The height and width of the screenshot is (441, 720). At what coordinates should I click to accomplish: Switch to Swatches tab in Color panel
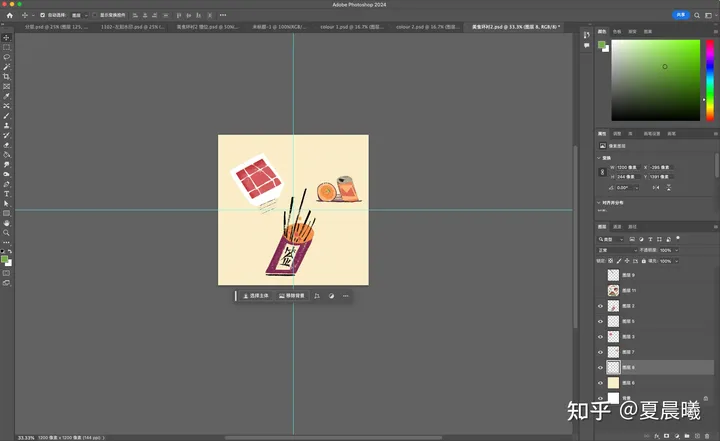coord(617,32)
